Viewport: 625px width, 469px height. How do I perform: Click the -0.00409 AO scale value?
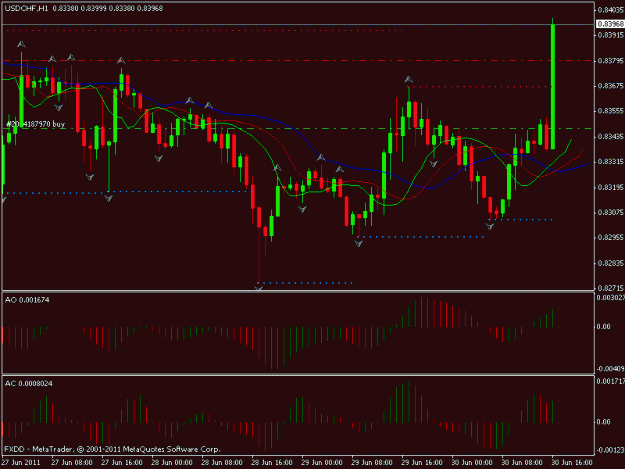click(610, 369)
